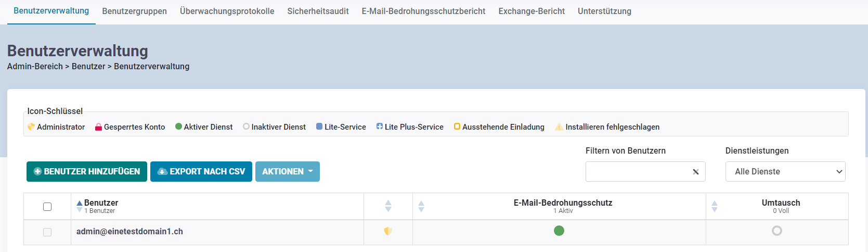Sort by the administrator column arrows
Screen dimensions: 868x252
(388, 206)
